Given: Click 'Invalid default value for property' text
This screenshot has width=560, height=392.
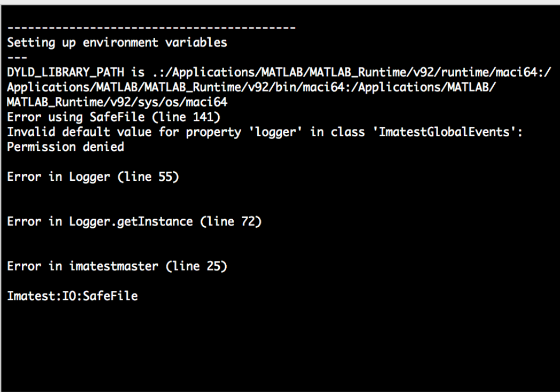Looking at the screenshot, I should tap(124, 132).
